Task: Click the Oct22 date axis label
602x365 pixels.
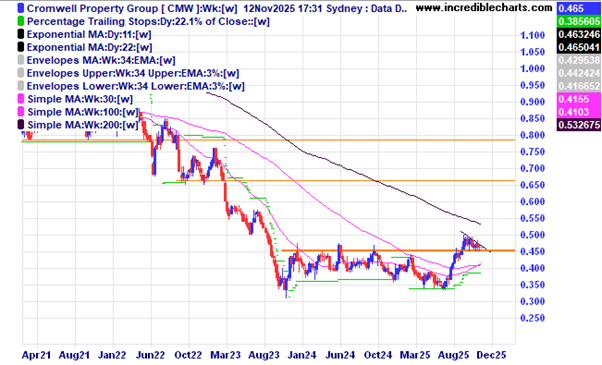Action: (x=188, y=355)
